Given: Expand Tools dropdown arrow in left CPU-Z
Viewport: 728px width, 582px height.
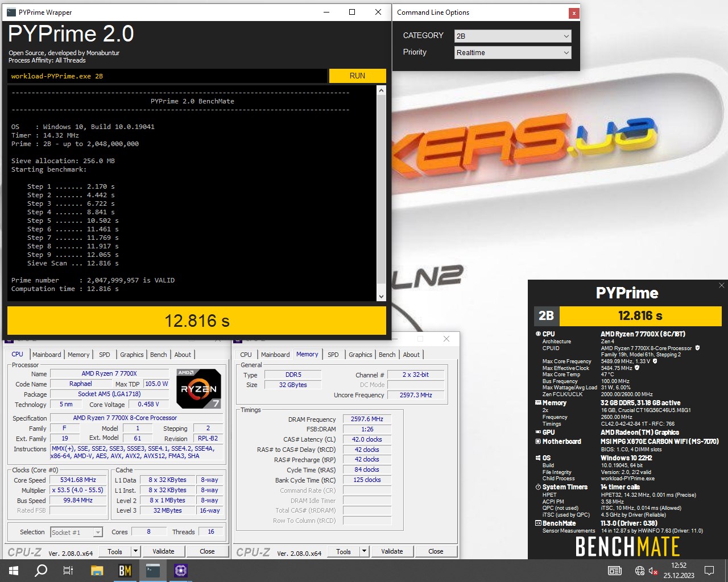Looking at the screenshot, I should (x=135, y=551).
